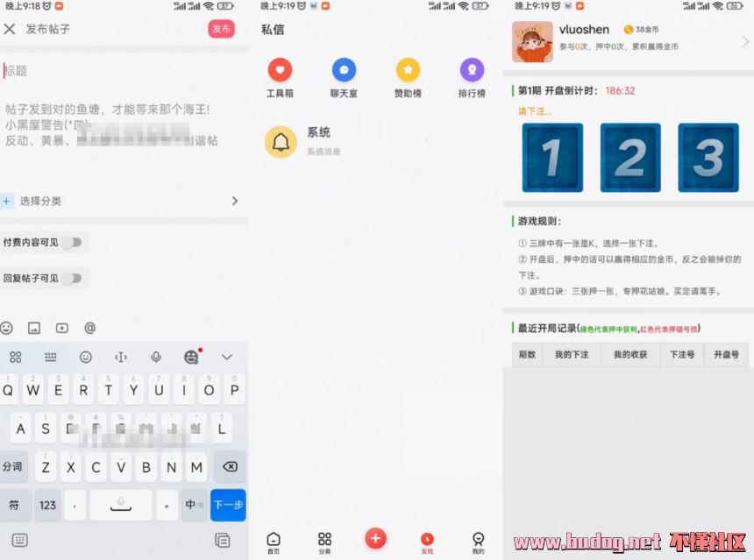The image size is (754, 560).
Task: Insert a video with video icon
Action: 62,328
